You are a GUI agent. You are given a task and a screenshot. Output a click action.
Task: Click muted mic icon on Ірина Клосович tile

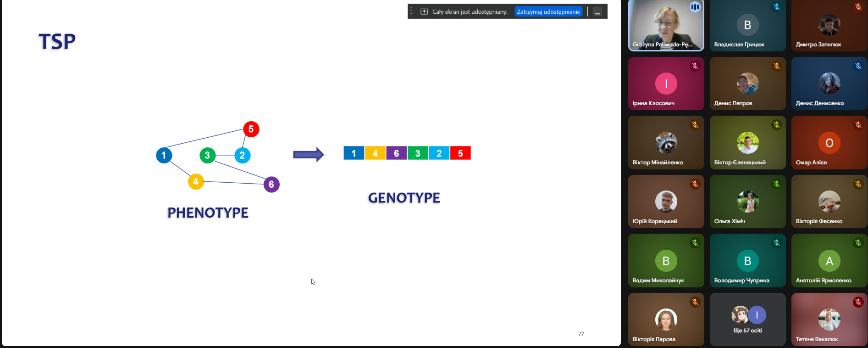pos(695,66)
